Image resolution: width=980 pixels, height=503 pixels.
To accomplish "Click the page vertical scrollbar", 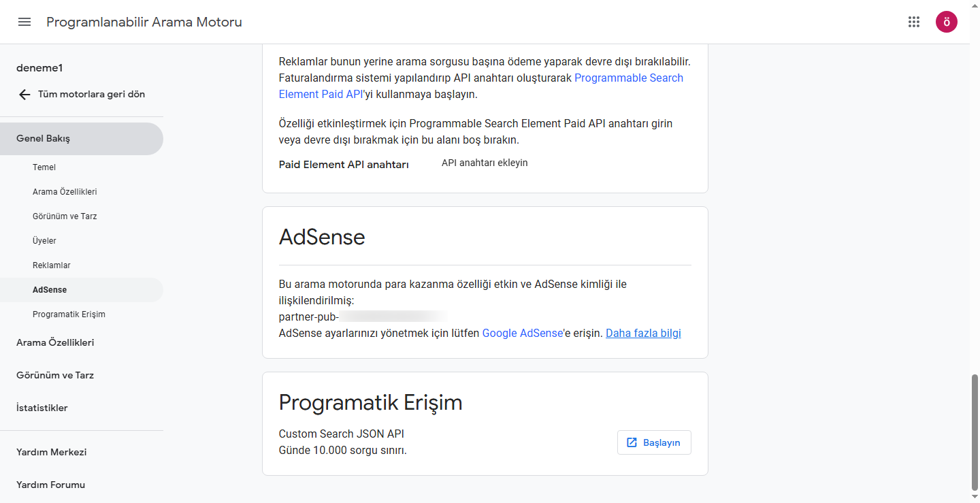I will [975, 432].
